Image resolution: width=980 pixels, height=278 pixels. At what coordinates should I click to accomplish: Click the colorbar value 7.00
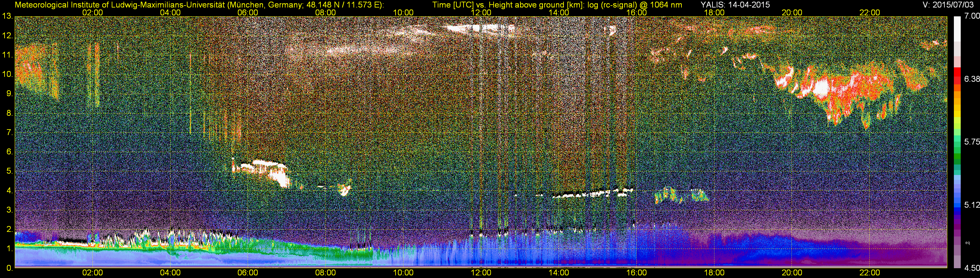pos(972,16)
